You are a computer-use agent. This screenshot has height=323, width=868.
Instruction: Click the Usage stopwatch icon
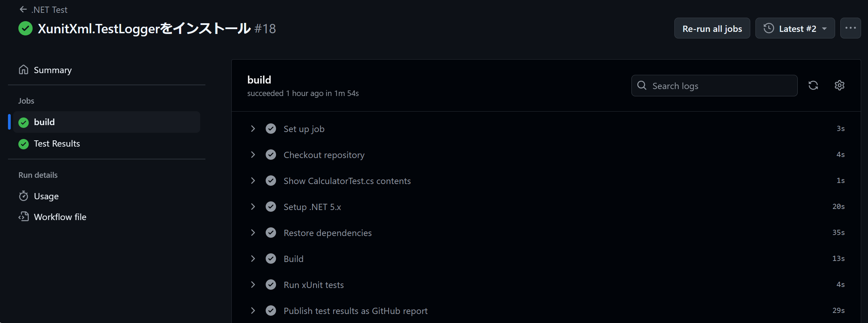pyautogui.click(x=24, y=196)
